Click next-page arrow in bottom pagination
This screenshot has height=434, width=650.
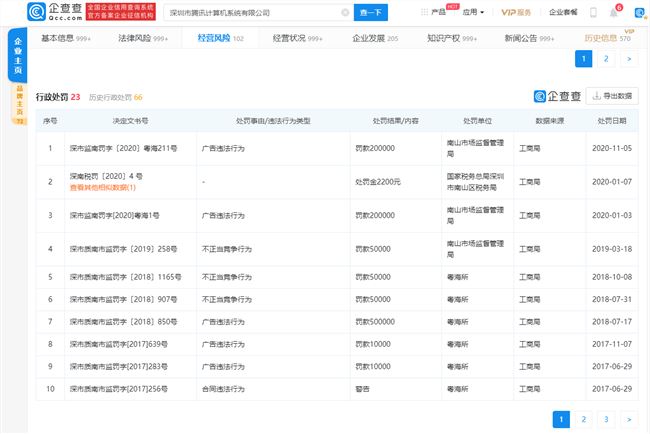629,419
